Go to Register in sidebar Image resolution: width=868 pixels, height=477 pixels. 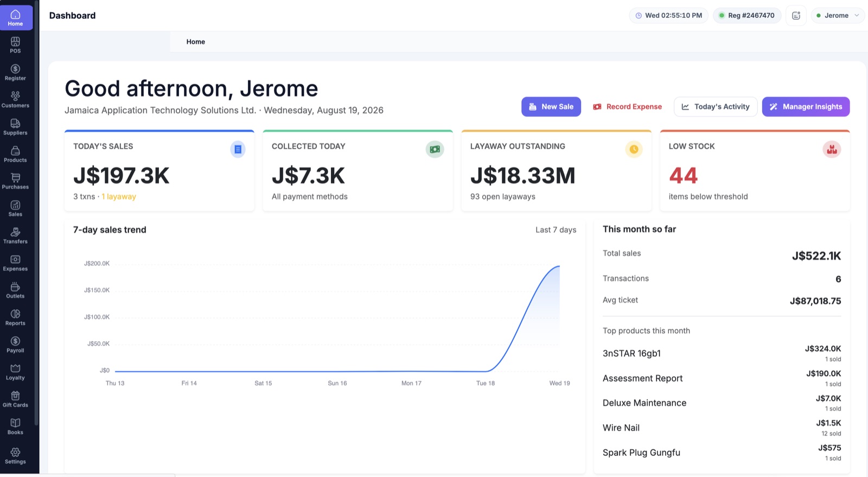click(15, 73)
